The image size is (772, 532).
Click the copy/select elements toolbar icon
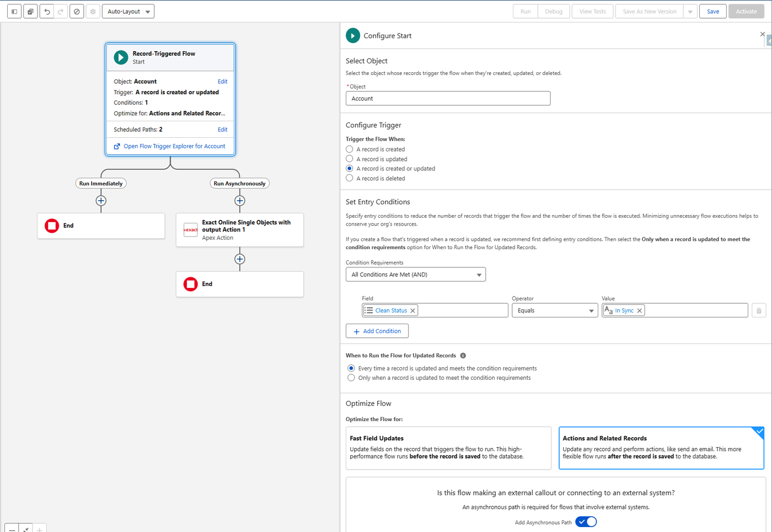point(30,12)
